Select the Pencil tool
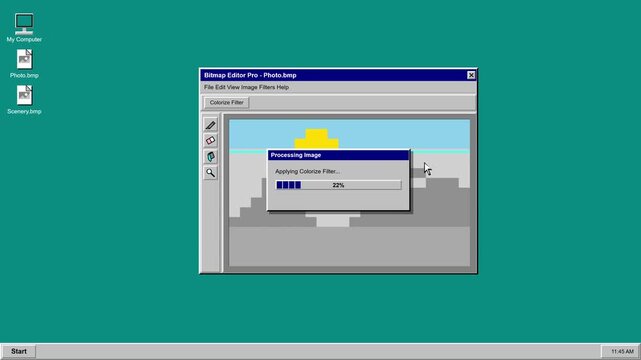Screen dimensions: 641x360 click(x=211, y=125)
